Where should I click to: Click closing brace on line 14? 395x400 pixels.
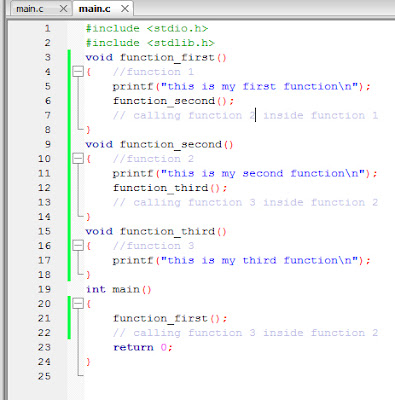coord(88,217)
